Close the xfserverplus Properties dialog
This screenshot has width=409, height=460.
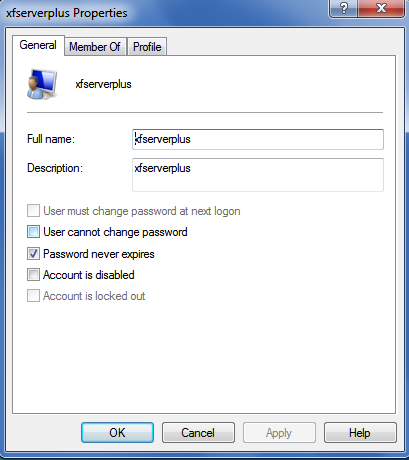click(381, 8)
